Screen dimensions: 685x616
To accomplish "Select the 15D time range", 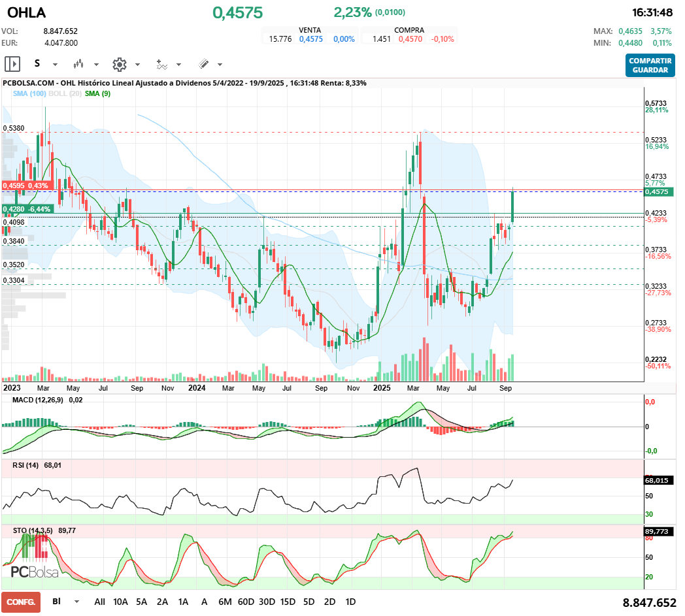I will (288, 602).
